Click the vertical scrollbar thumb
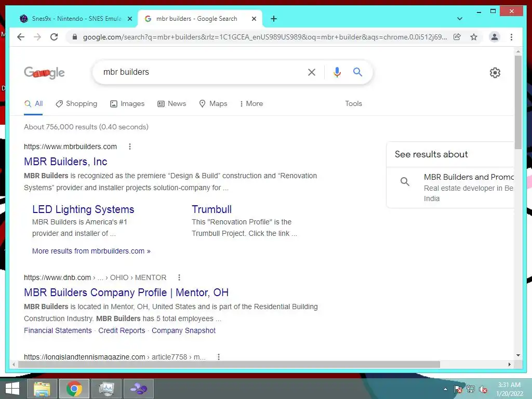532x399 pixels. [x=518, y=102]
